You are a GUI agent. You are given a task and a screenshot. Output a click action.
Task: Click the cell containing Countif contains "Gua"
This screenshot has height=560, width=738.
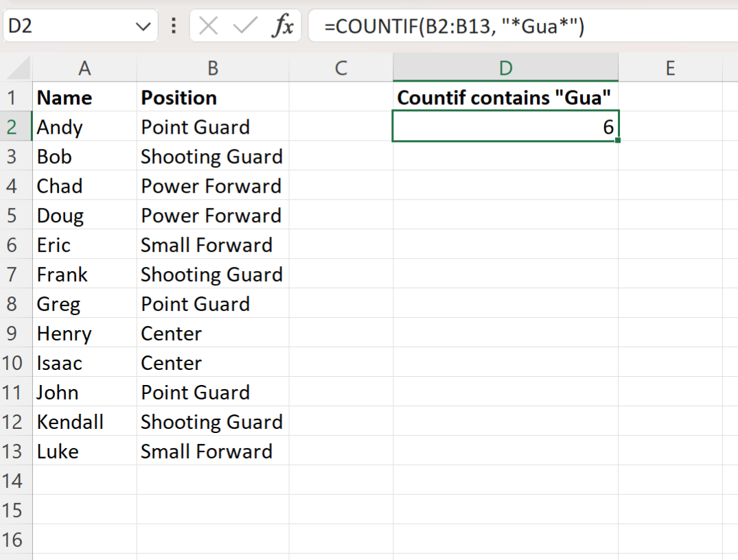click(505, 97)
